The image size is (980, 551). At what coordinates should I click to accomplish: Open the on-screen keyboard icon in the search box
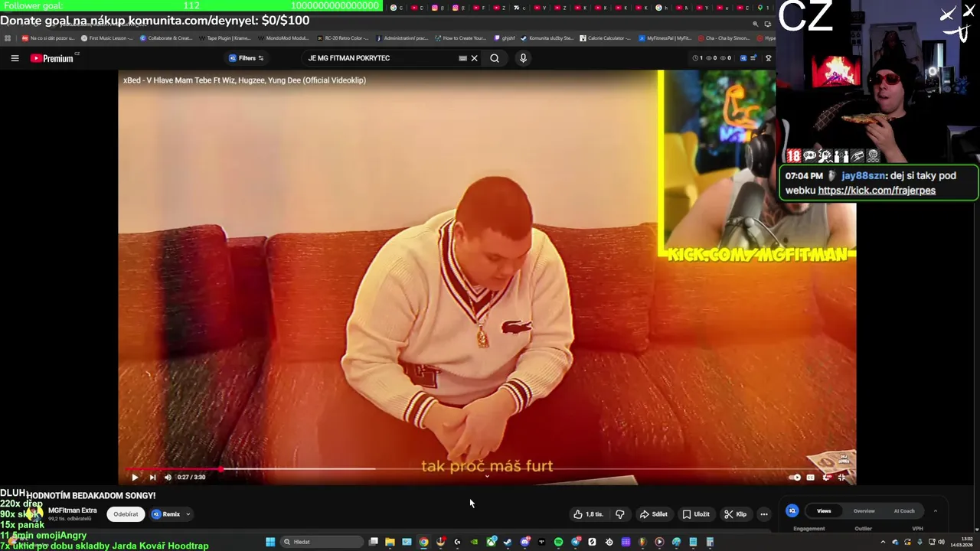pos(462,58)
